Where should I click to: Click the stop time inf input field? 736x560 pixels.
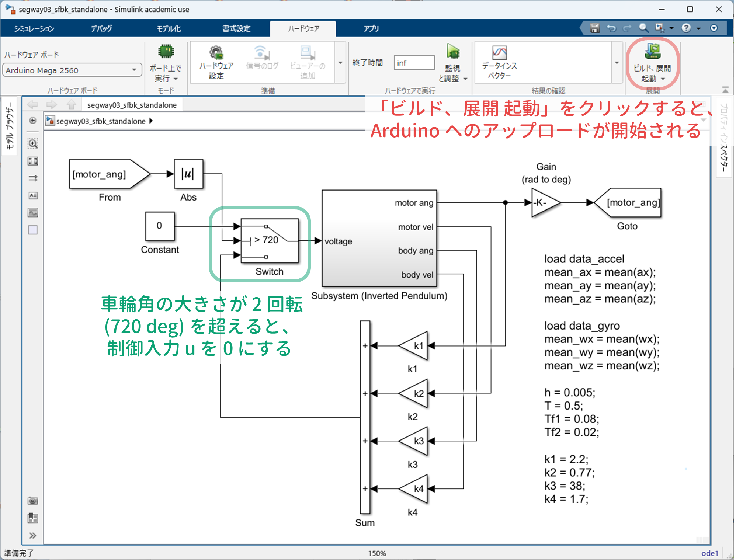point(414,63)
